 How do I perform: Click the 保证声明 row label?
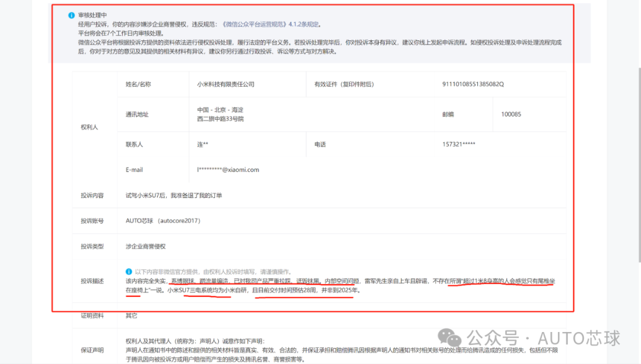pos(92,350)
